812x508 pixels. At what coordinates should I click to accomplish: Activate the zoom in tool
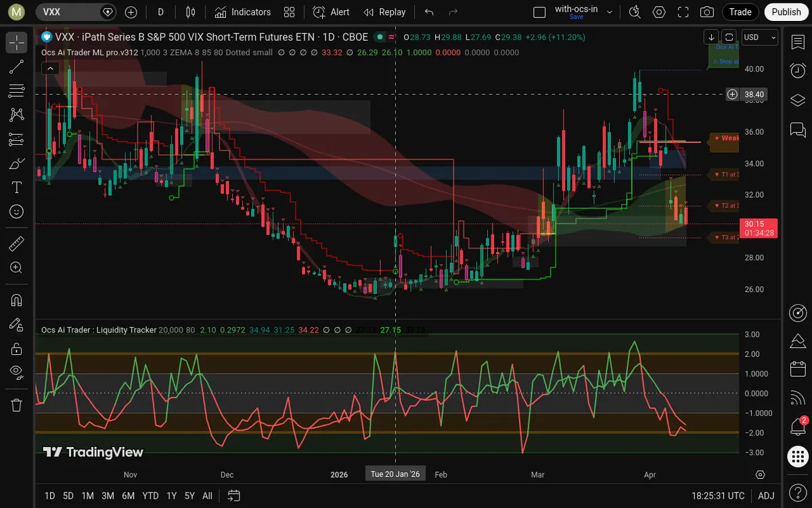17,268
